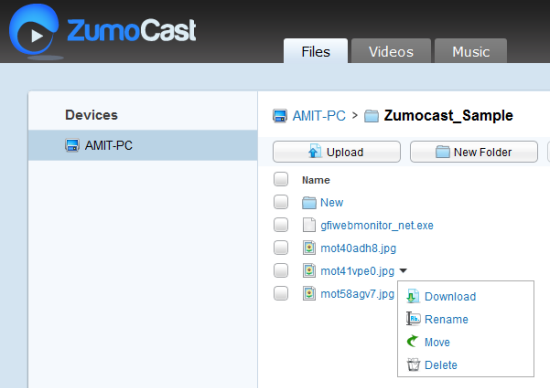Image resolution: width=550 pixels, height=388 pixels.
Task: Switch to the Music tab
Action: 471,51
